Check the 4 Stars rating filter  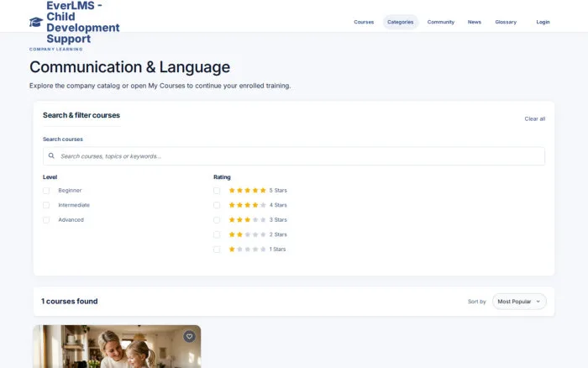[x=217, y=205]
